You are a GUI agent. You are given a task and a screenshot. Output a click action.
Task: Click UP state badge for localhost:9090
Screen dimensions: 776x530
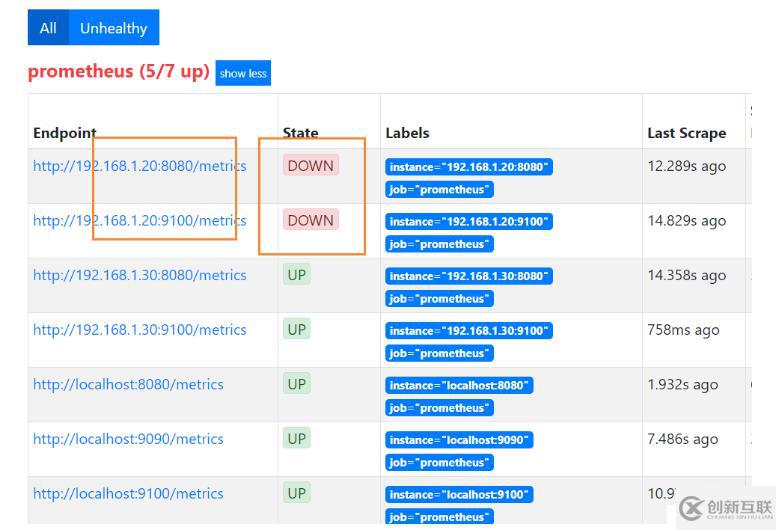(297, 438)
